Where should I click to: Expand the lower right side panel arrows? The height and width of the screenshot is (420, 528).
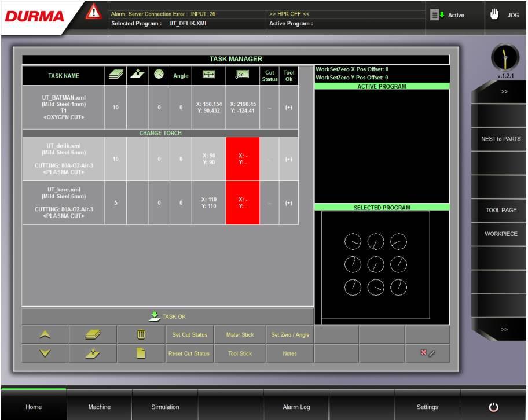[x=504, y=329]
